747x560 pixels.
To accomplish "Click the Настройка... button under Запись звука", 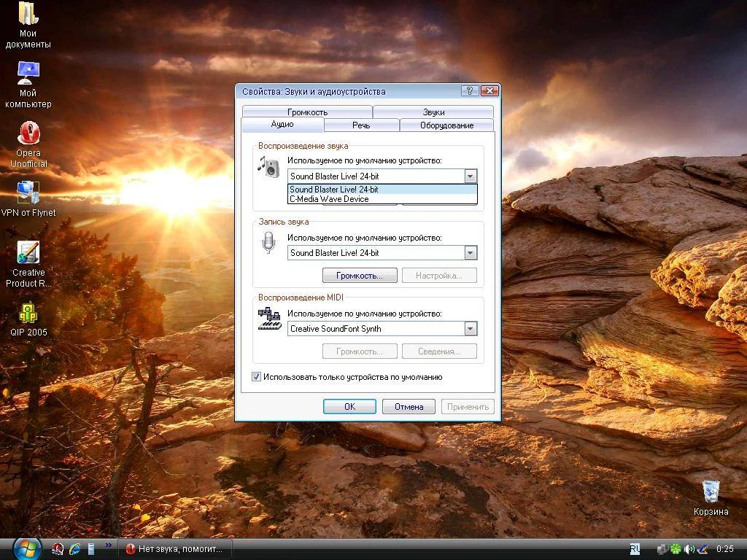I will click(x=439, y=275).
